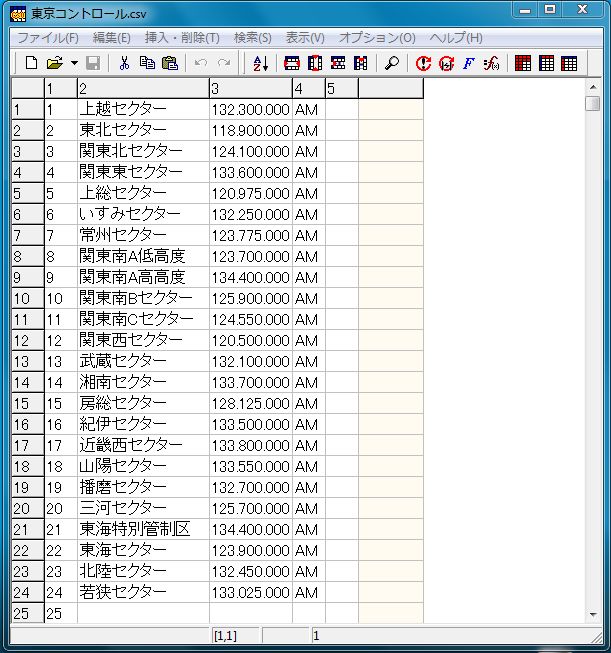Maximize the 東京コントロール.csv window
The image size is (611, 653).
tap(550, 10)
